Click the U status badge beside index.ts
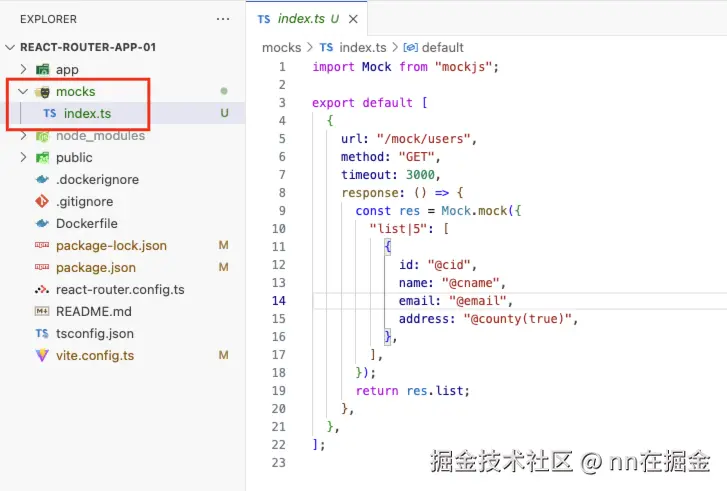 [x=224, y=113]
